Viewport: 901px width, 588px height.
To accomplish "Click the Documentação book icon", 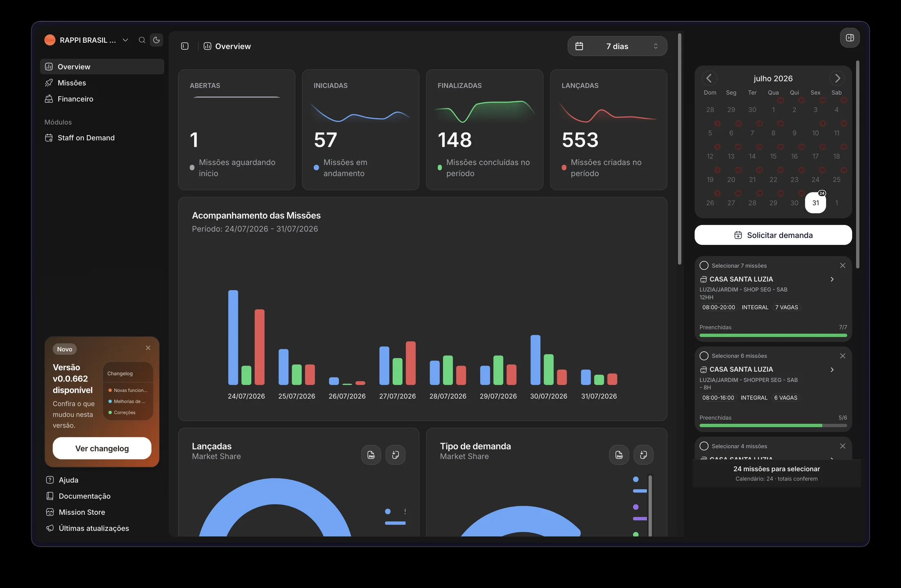I will 50,496.
